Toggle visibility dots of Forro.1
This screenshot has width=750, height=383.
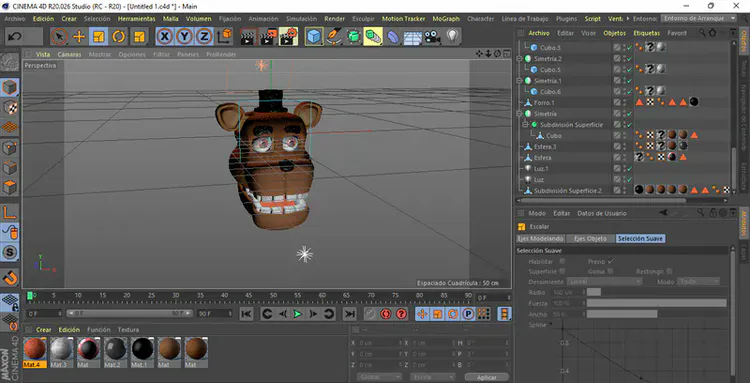(624, 103)
